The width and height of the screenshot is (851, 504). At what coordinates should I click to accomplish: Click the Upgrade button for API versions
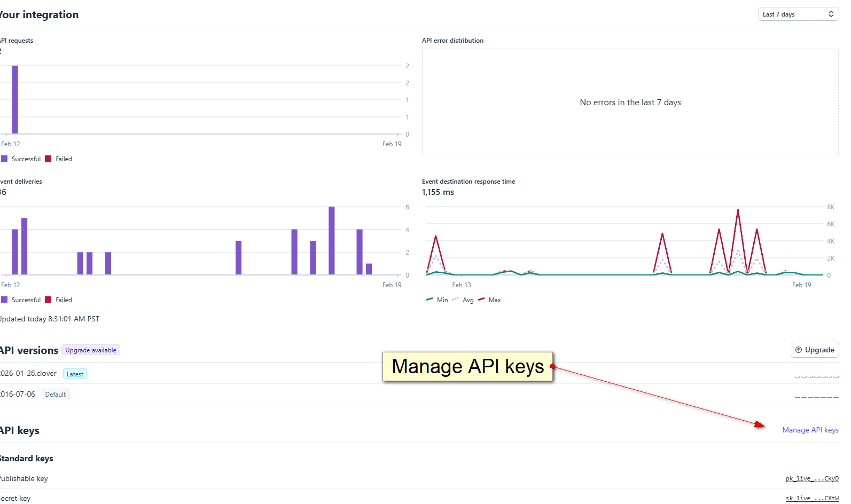tap(815, 350)
